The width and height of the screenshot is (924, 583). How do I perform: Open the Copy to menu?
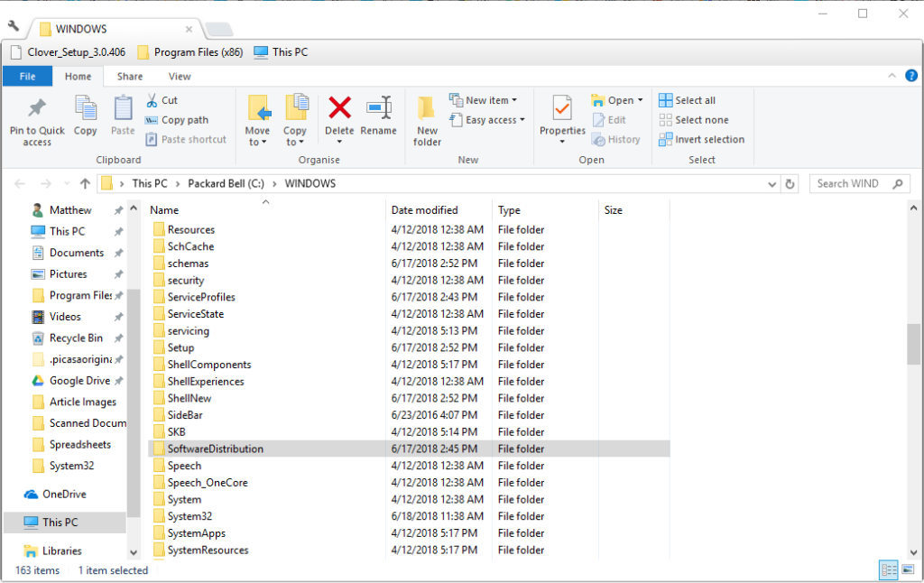coord(295,120)
